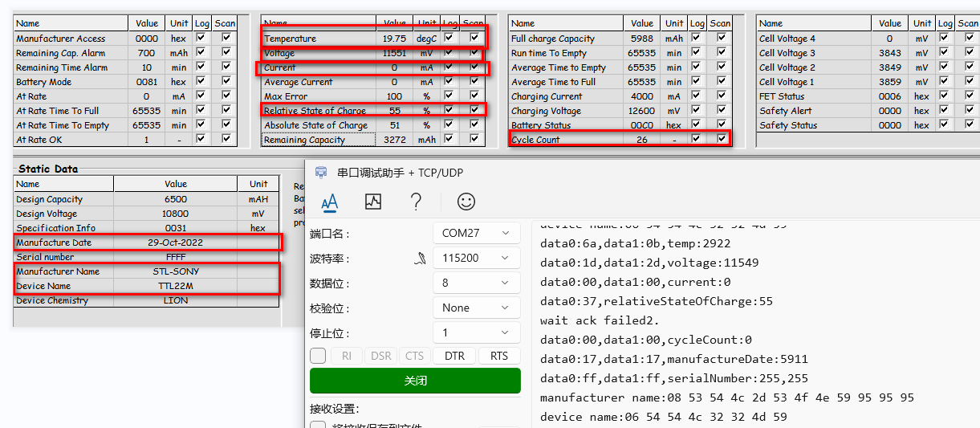Screen dimensions: 980x428
Task: Click the RI indicator button
Action: pos(347,356)
